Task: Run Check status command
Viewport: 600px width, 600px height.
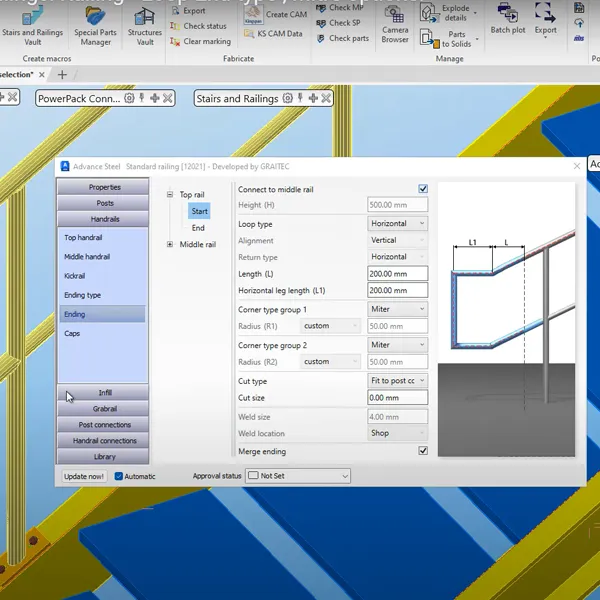Action: (198, 26)
